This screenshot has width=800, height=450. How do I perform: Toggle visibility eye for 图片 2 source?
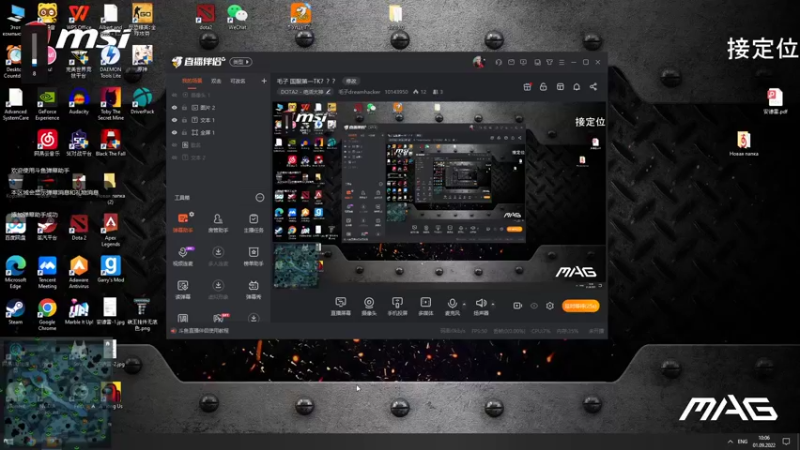click(174, 108)
